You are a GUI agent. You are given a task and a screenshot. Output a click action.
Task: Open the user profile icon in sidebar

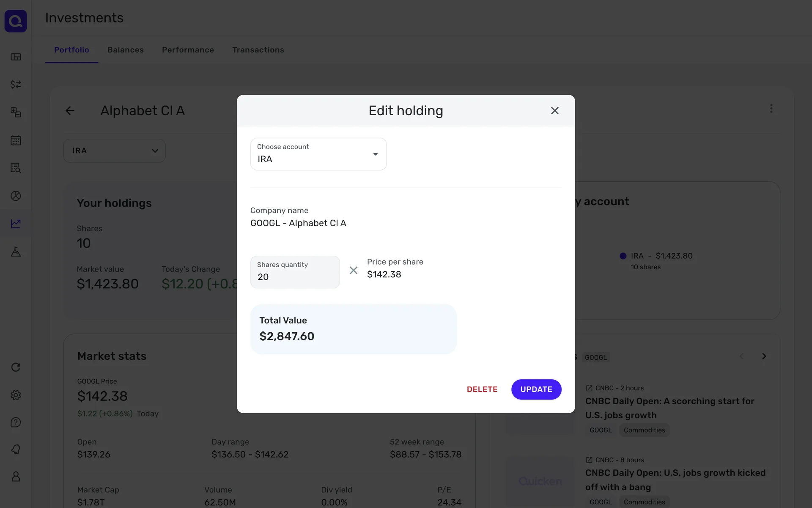pos(16,477)
